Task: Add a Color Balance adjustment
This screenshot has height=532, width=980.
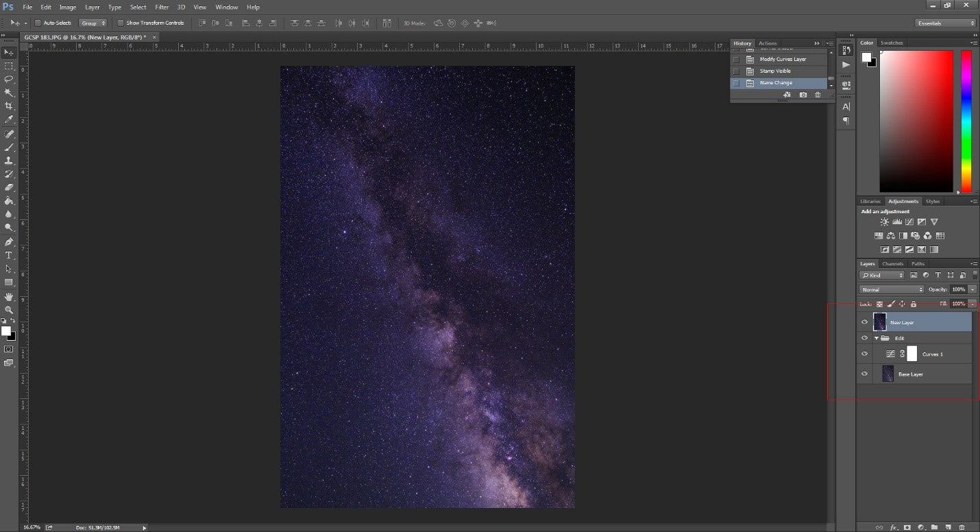Action: tap(890, 236)
